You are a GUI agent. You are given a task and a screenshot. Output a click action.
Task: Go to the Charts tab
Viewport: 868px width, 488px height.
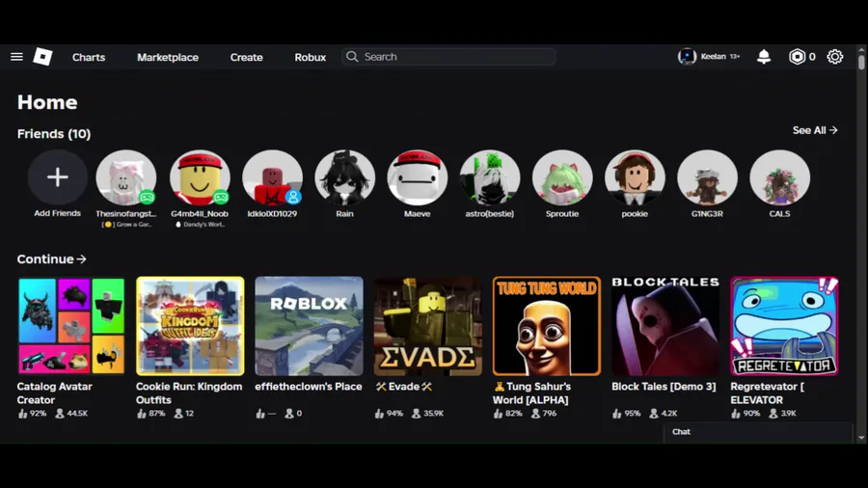[x=89, y=57]
